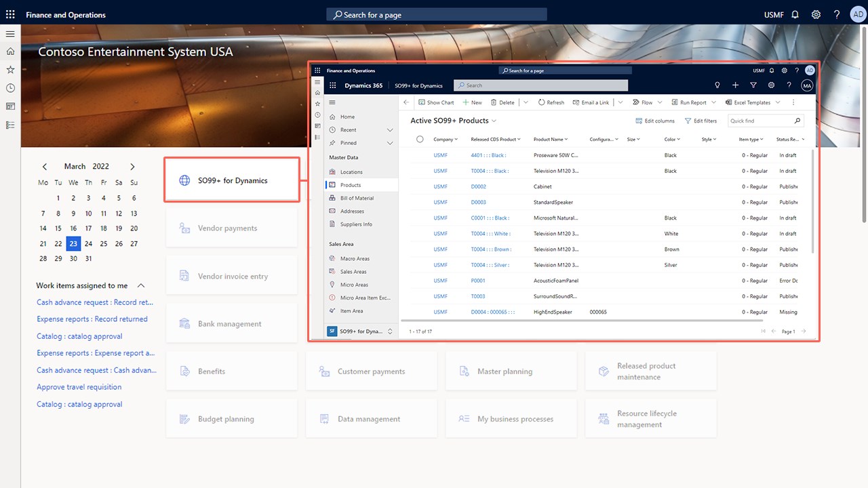Click Edit columns button
868x488 pixels.
click(655, 121)
